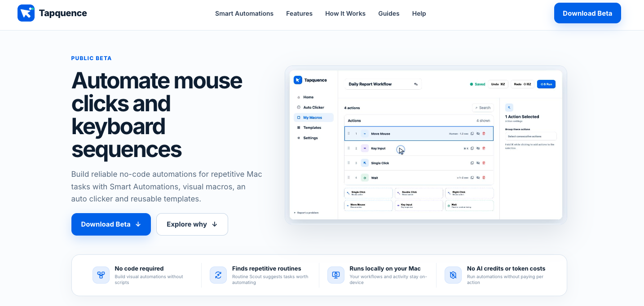
Task: Hide the Single Click action with eye icon
Action: click(x=478, y=163)
